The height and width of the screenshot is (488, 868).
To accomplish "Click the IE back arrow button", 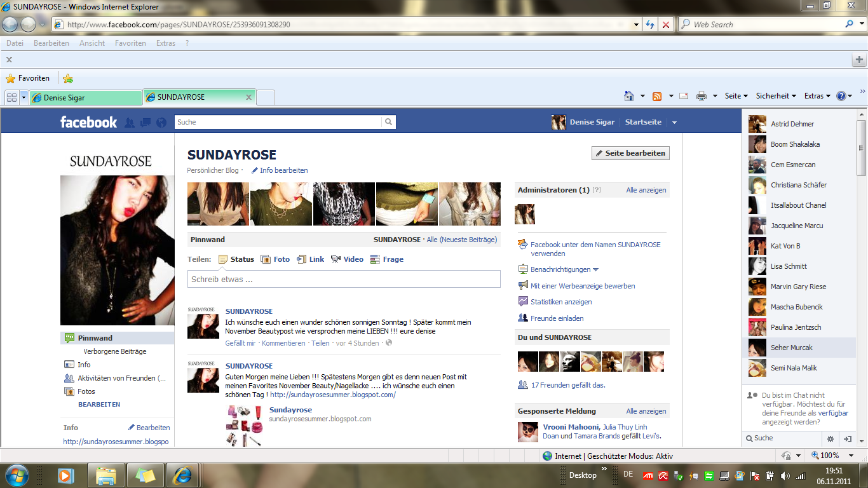I will 10,25.
